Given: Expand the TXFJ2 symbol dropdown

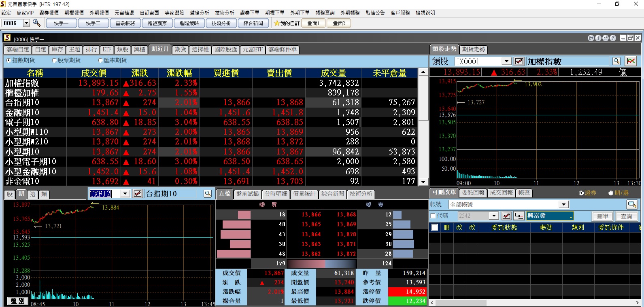Looking at the screenshot, I should 125,194.
